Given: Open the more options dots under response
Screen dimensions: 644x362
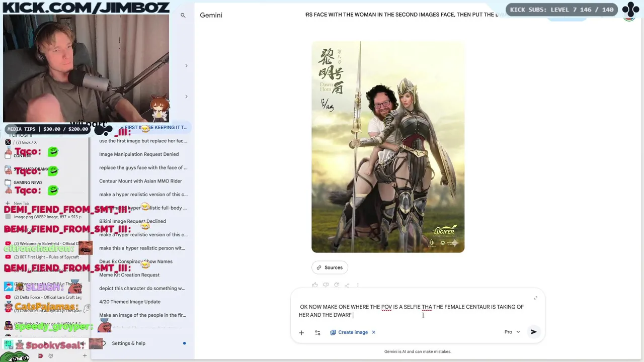Looking at the screenshot, I should click(x=358, y=285).
